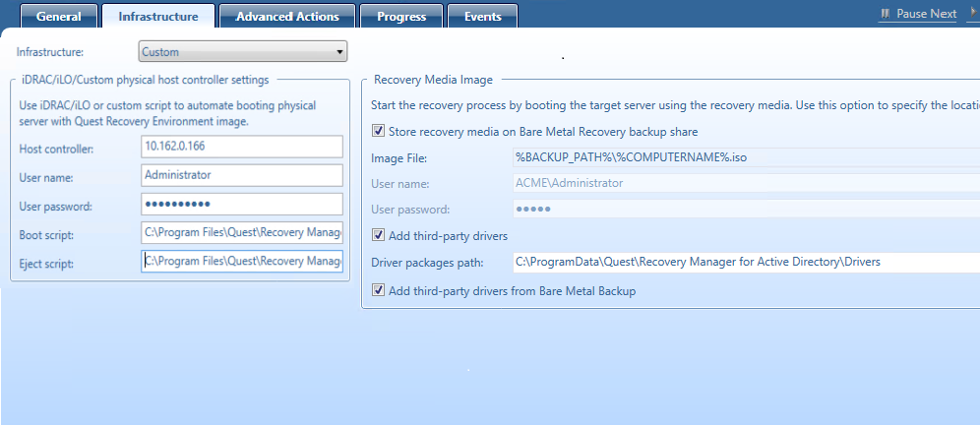Click into the Boot script path field

coord(242,232)
